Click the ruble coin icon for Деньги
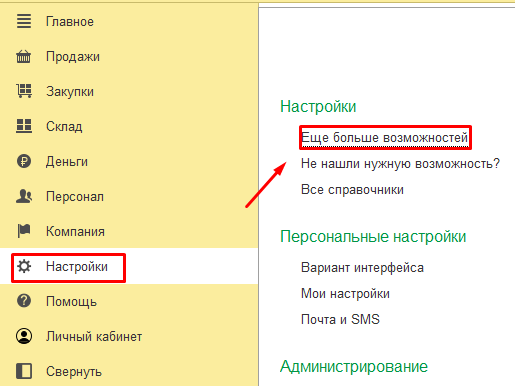This screenshot has width=515, height=386. [x=24, y=161]
